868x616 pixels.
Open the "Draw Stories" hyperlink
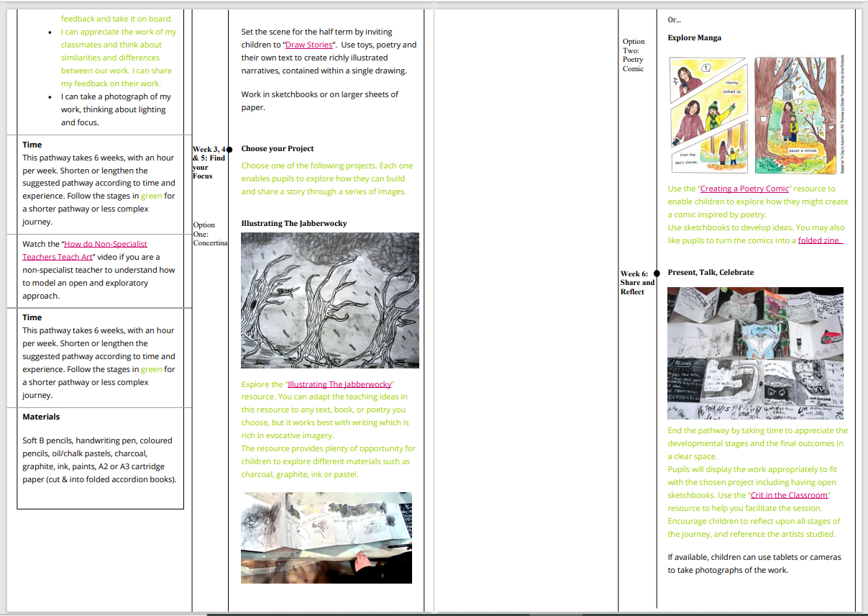point(309,45)
